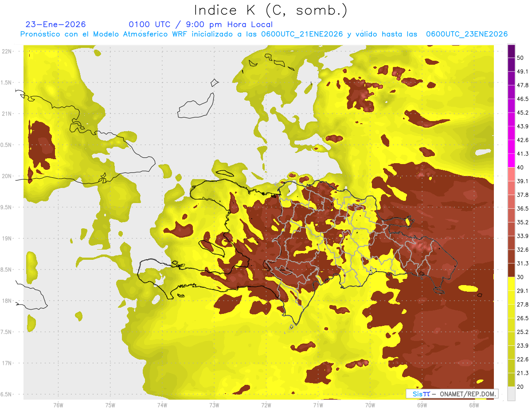Click the "45.2" color scale label

(523, 113)
